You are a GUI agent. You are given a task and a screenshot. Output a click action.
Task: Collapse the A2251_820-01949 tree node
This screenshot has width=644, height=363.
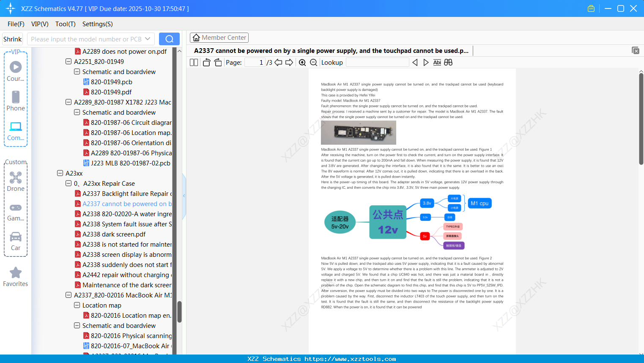tap(69, 61)
